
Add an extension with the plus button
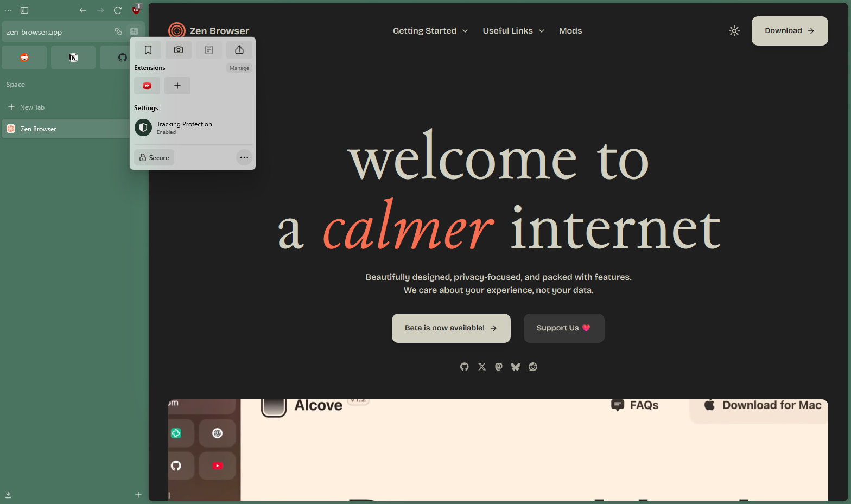pyautogui.click(x=177, y=86)
